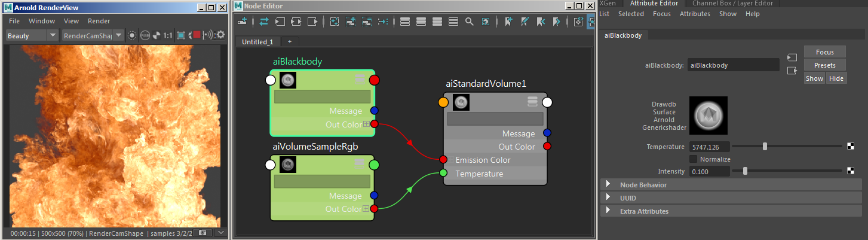Click the create bookmark icon
The width and height of the screenshot is (868, 240).
(x=508, y=22)
